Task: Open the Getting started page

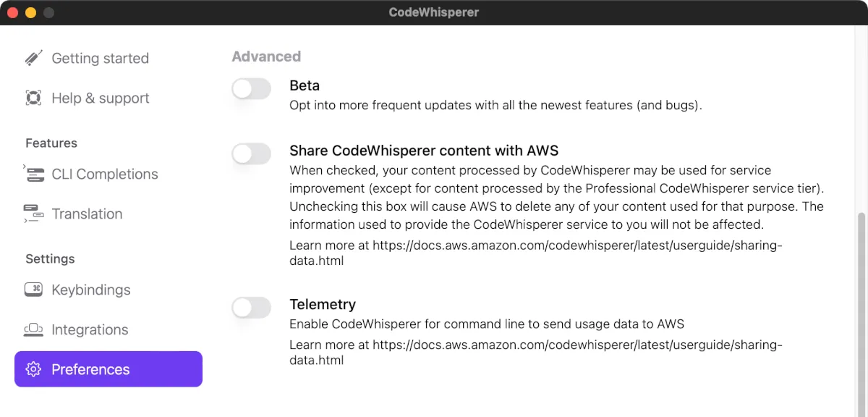Action: pyautogui.click(x=100, y=58)
